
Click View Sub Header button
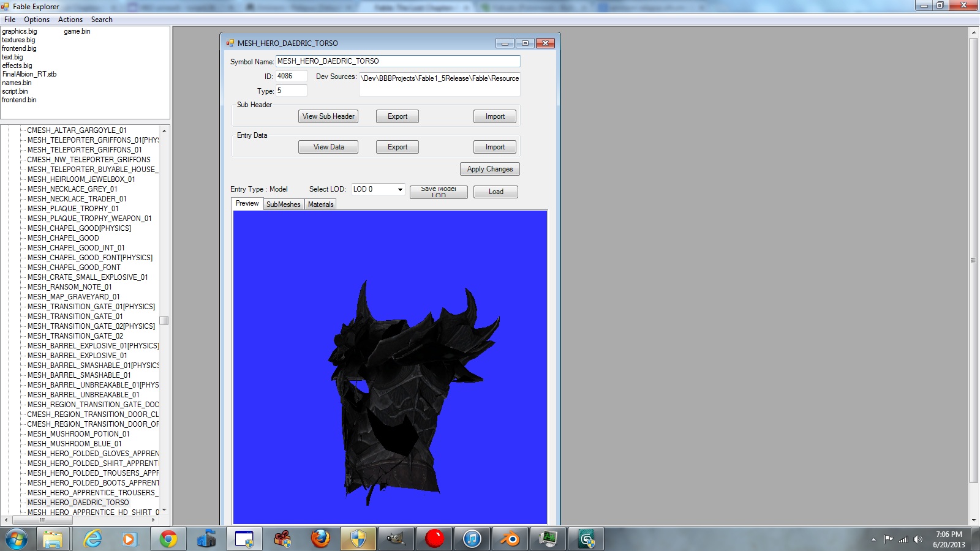coord(328,116)
